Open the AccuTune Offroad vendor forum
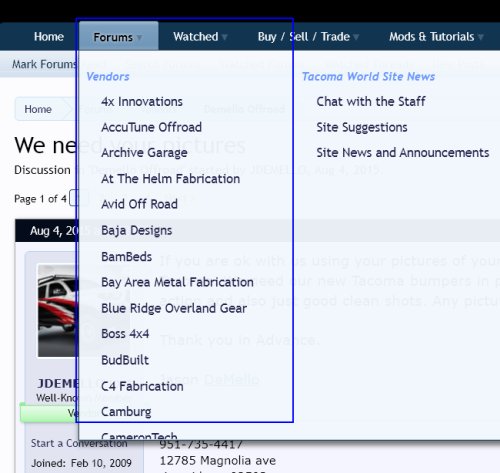The height and width of the screenshot is (473, 500). click(151, 127)
